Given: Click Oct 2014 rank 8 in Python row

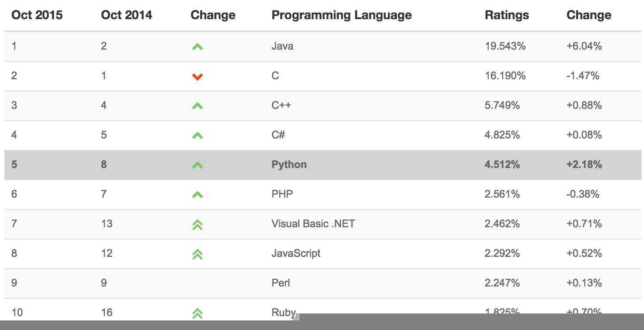Looking at the screenshot, I should (x=104, y=165).
